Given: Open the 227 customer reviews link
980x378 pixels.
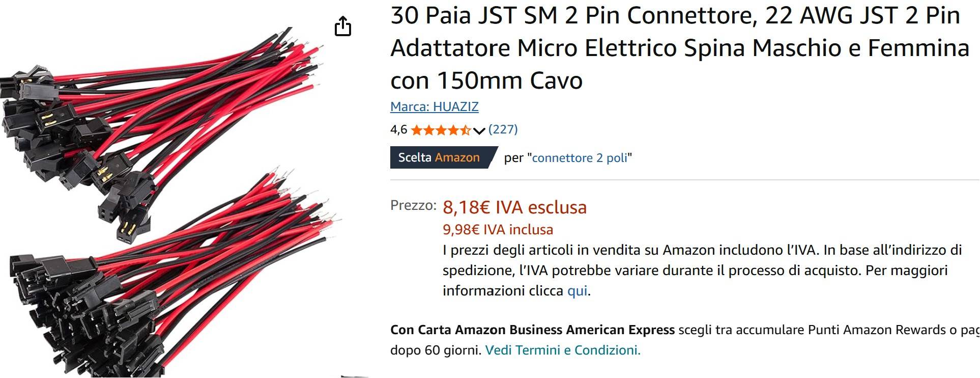Looking at the screenshot, I should tap(503, 129).
